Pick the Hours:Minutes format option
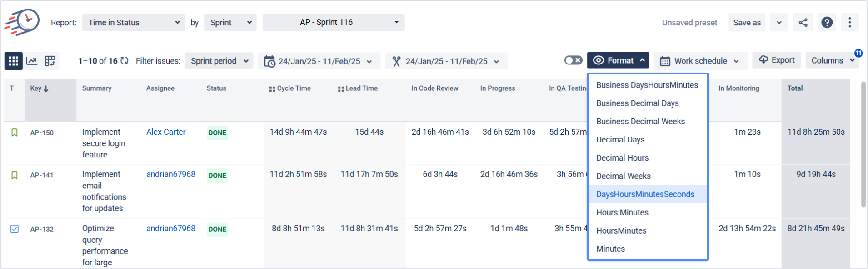The height and width of the screenshot is (269, 868). coord(622,212)
